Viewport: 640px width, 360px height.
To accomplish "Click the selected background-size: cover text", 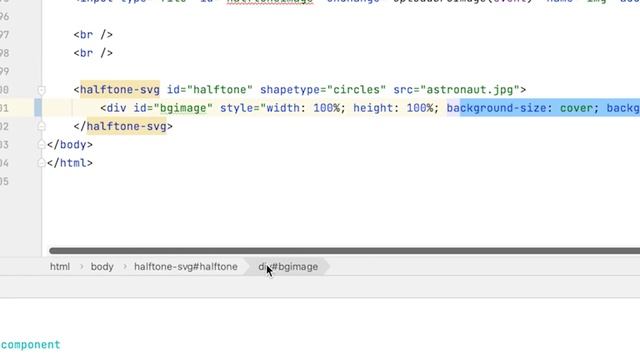I will tap(522, 108).
